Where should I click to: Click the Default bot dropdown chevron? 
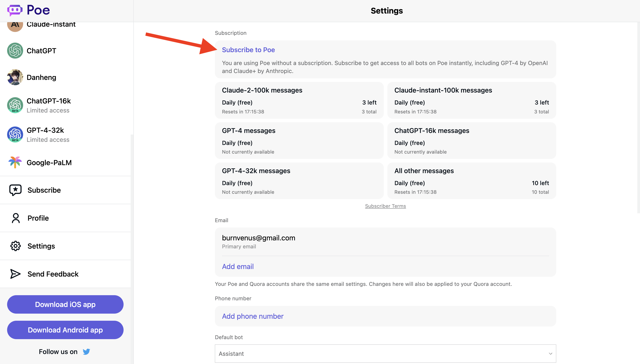550,354
